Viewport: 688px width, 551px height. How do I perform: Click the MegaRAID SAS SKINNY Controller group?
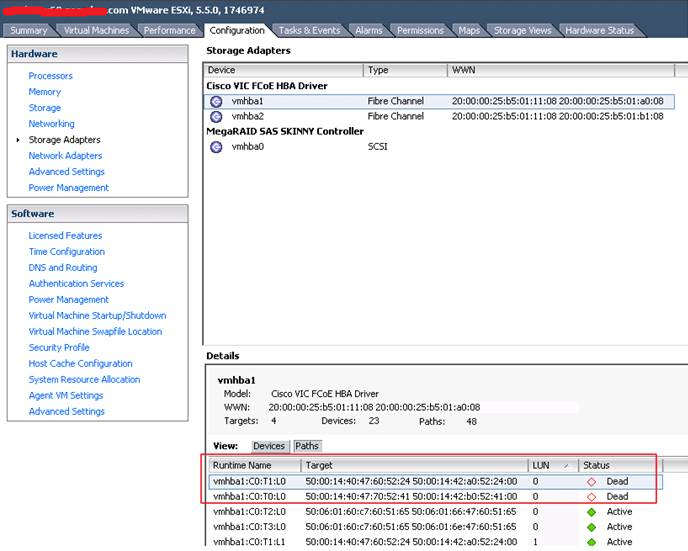click(285, 132)
